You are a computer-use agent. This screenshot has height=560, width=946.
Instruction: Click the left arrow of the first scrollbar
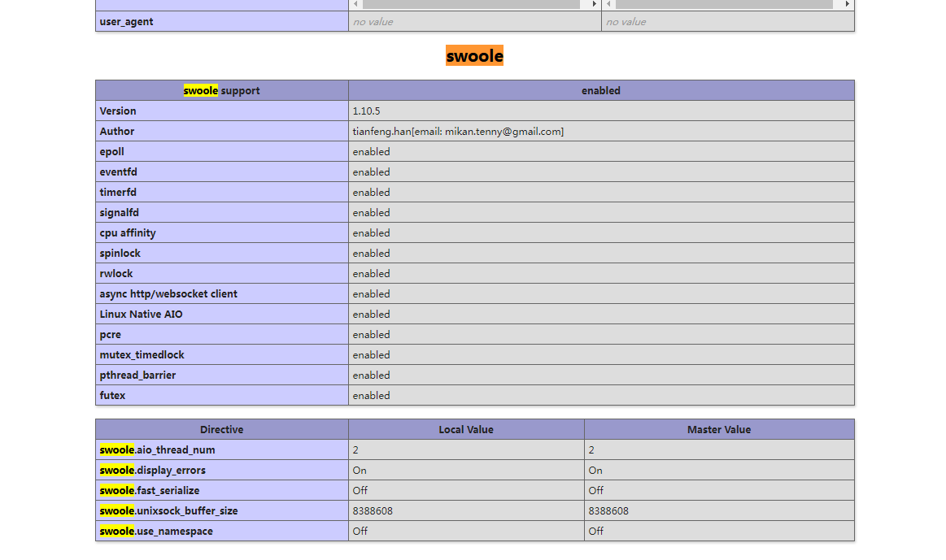(x=355, y=4)
